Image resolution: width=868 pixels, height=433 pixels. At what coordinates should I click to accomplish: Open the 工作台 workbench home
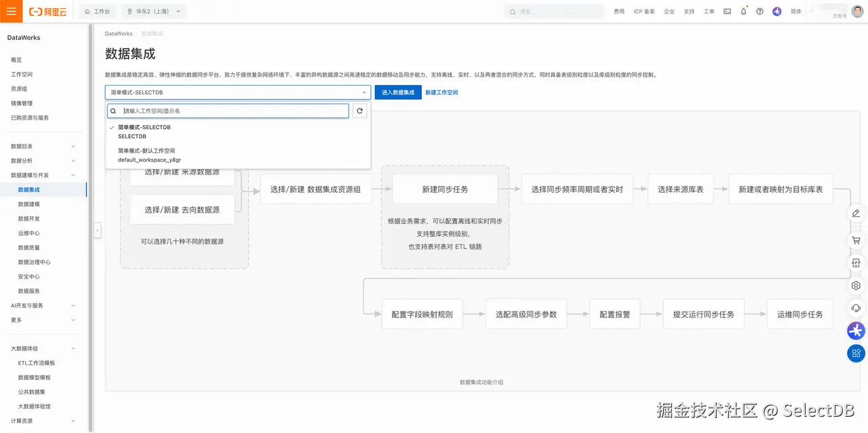(98, 12)
